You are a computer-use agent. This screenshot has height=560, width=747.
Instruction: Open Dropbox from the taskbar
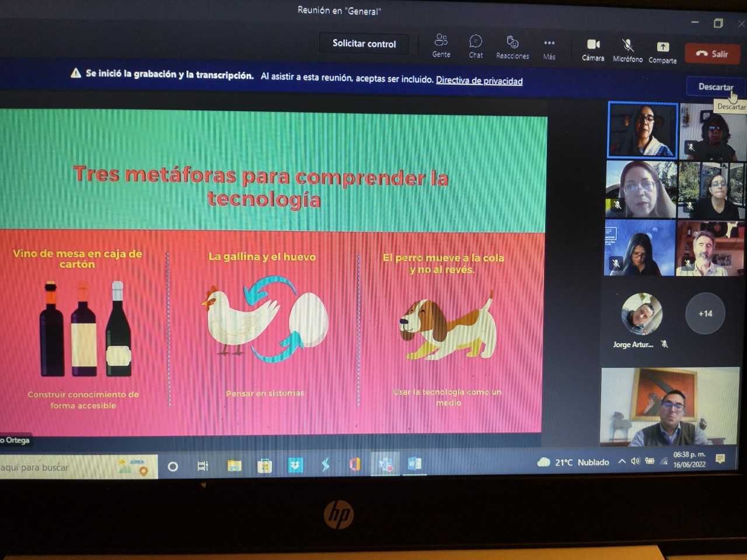tap(295, 465)
